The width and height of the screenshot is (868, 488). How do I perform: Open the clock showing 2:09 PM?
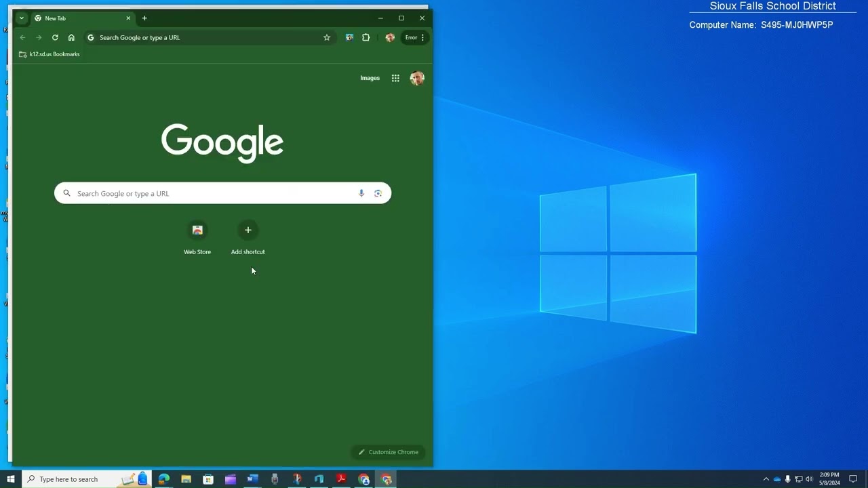point(829,479)
